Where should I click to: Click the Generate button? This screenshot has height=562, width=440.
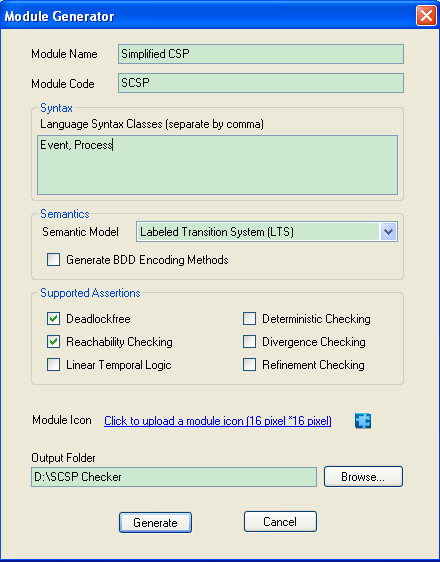coord(155,523)
